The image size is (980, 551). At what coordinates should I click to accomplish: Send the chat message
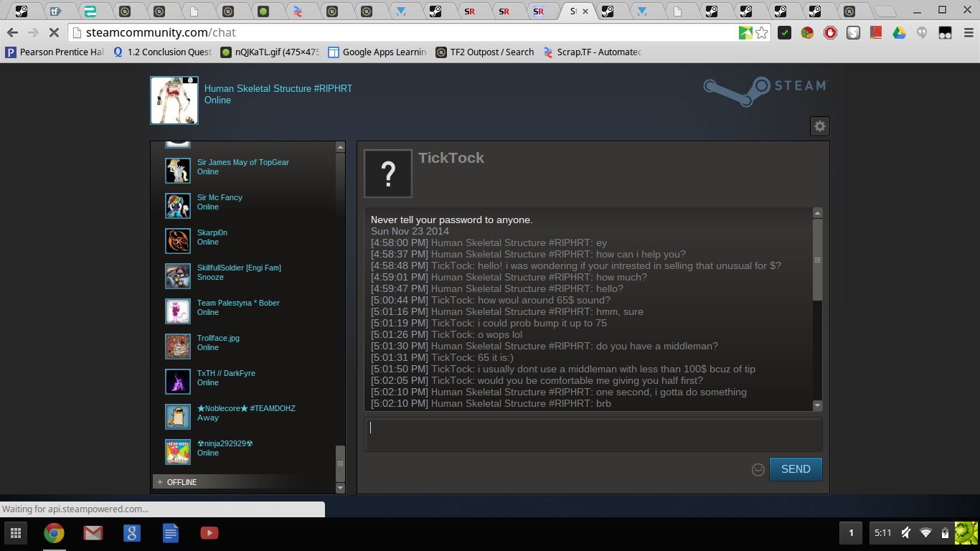(795, 469)
